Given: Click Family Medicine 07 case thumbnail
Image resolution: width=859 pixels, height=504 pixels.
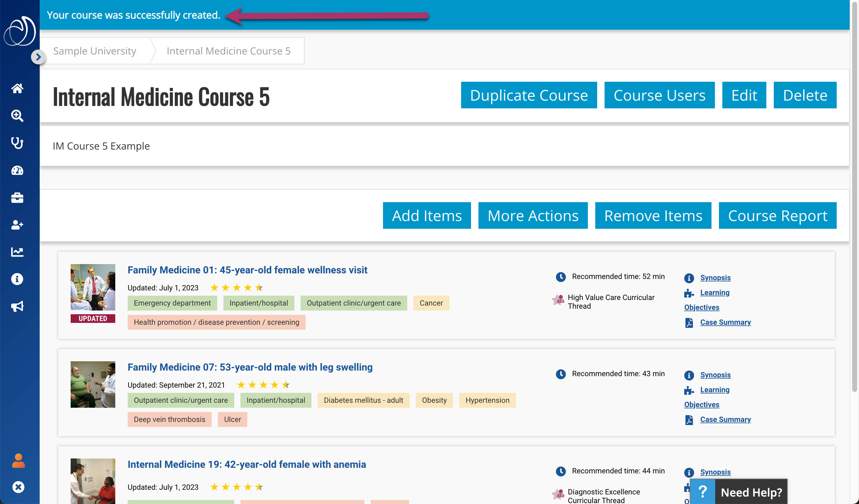Looking at the screenshot, I should (93, 384).
